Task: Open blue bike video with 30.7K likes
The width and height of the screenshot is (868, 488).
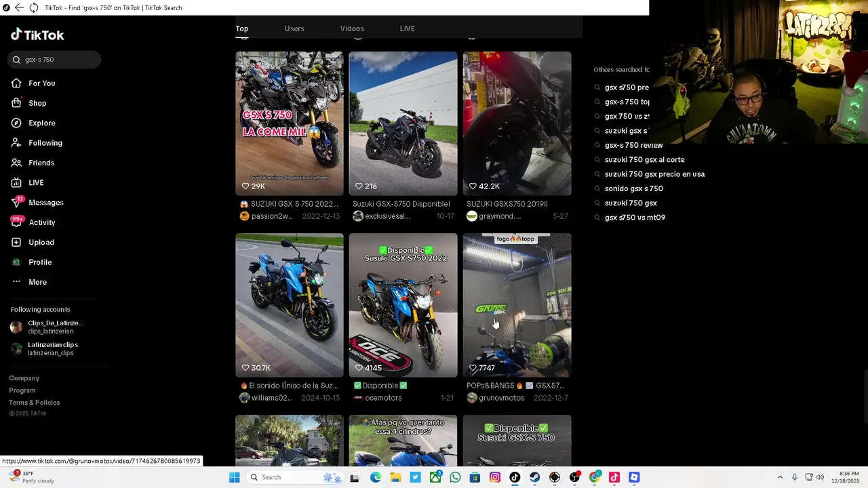Action: [x=290, y=305]
